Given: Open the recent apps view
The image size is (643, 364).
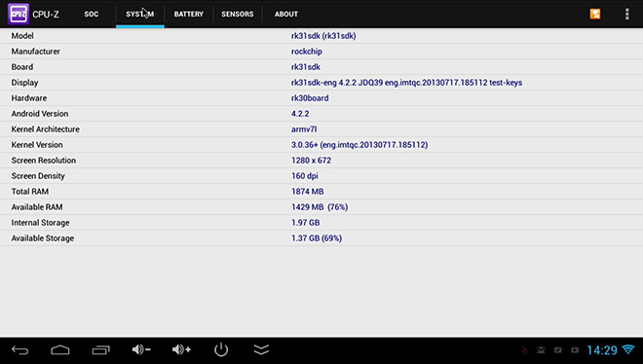Looking at the screenshot, I should click(x=101, y=350).
